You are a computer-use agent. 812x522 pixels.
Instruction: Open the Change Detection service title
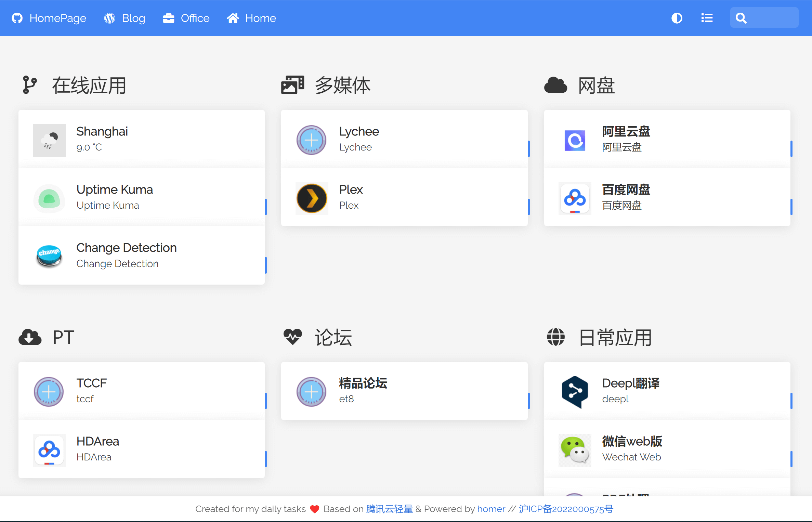[x=127, y=248]
